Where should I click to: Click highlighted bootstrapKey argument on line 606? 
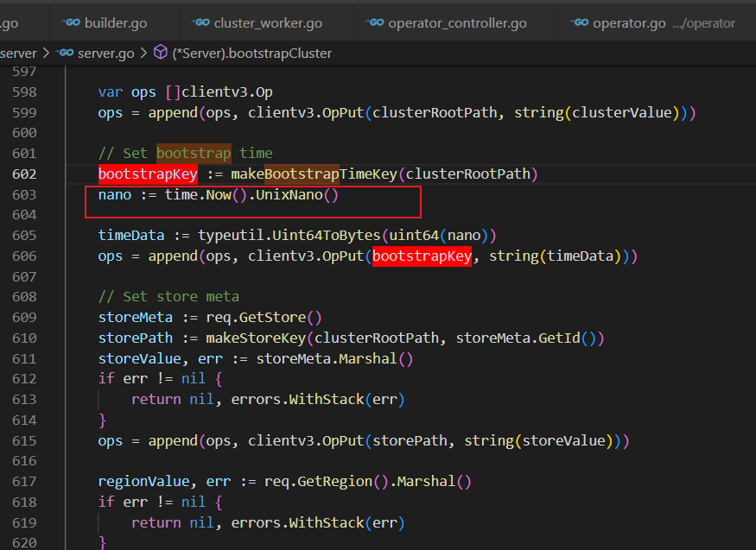[x=422, y=256]
